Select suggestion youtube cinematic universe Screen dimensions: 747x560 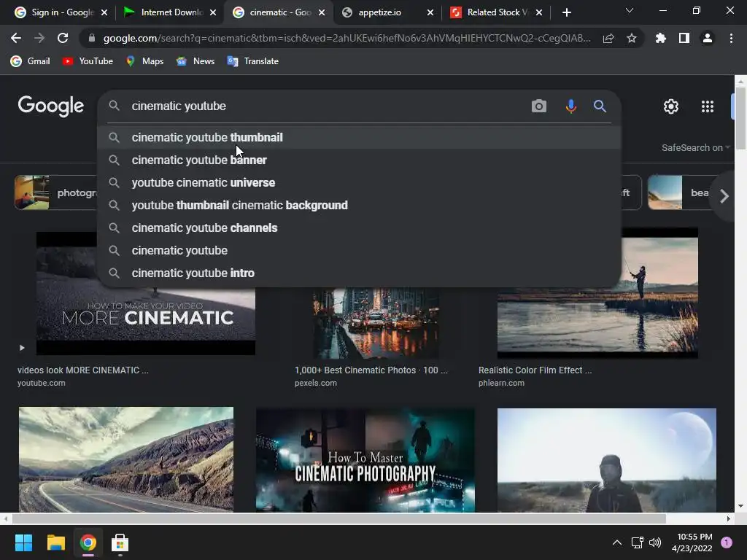pyautogui.click(x=359, y=182)
